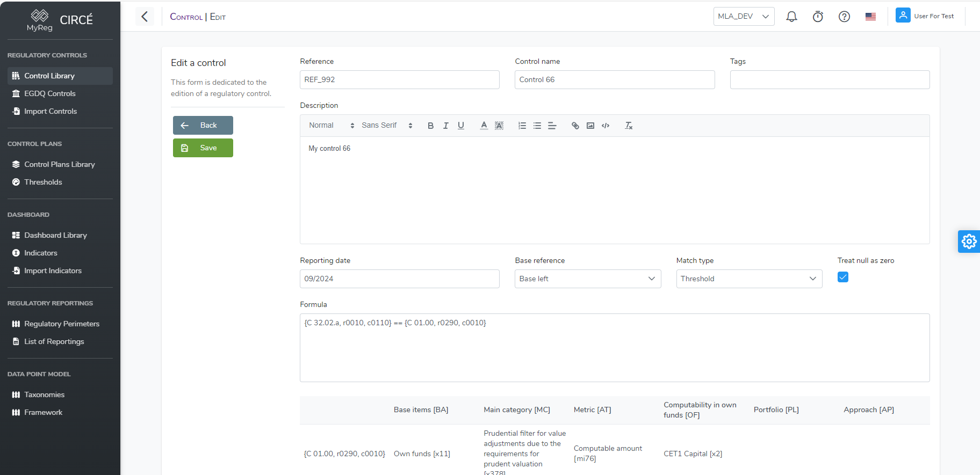Open the blue settings gear panel
Viewport: 980px width, 475px height.
pos(969,242)
